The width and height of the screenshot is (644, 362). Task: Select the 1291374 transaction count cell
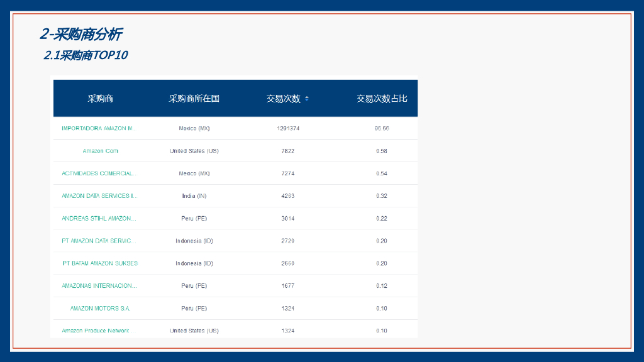click(288, 128)
